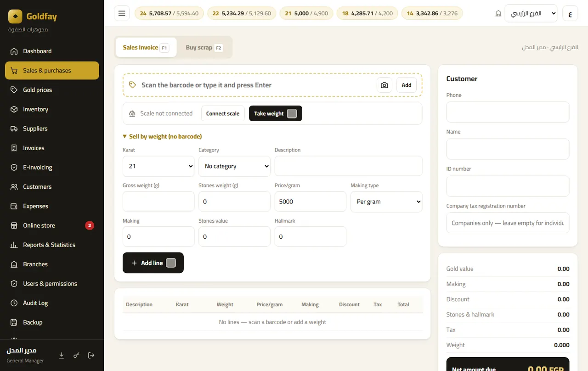Screen dimensions: 588x371
Task: Open the Karat dropdown showing 21
Action: point(158,166)
